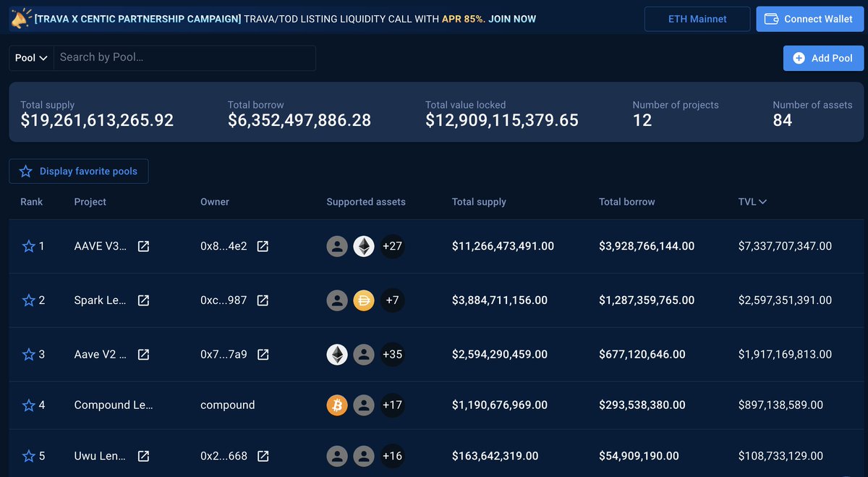Favorite the Spark Lend pool star
Image resolution: width=868 pixels, height=477 pixels.
[x=29, y=300]
